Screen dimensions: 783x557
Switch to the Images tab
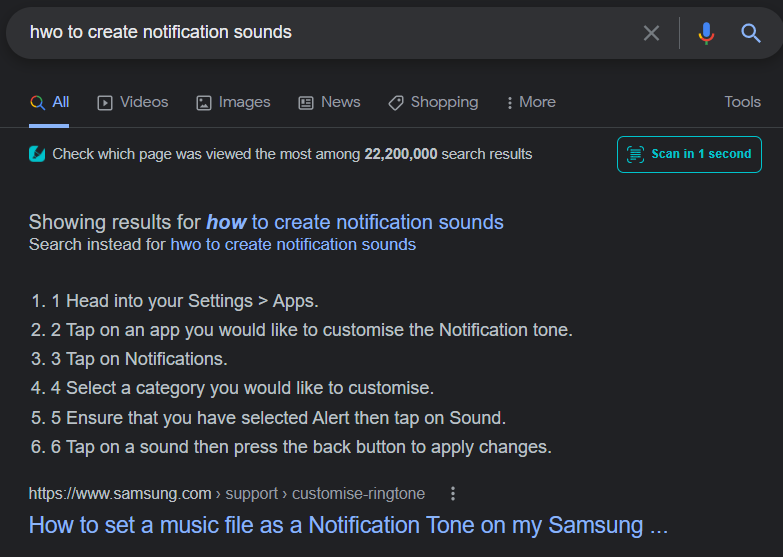(233, 102)
